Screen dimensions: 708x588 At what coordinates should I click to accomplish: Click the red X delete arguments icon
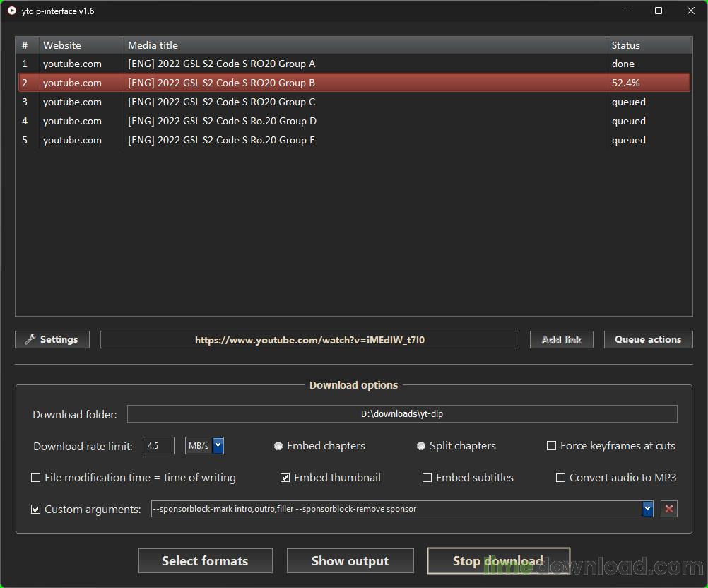(x=668, y=509)
